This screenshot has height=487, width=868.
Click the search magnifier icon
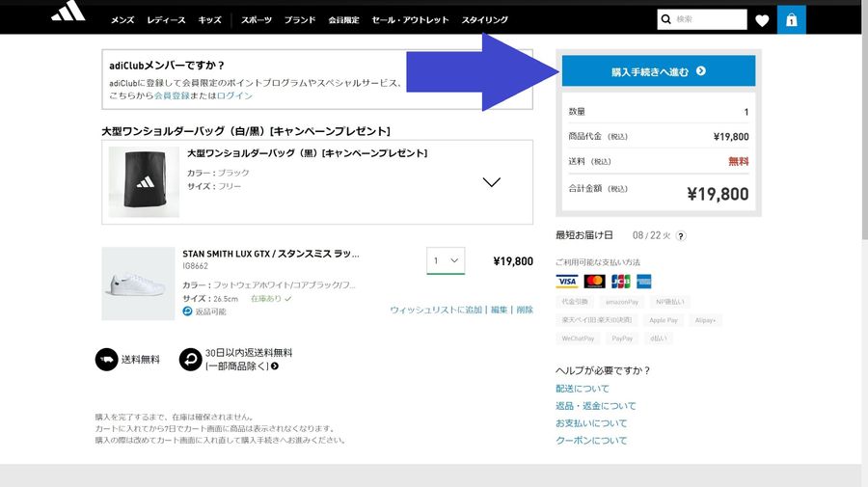pos(665,19)
